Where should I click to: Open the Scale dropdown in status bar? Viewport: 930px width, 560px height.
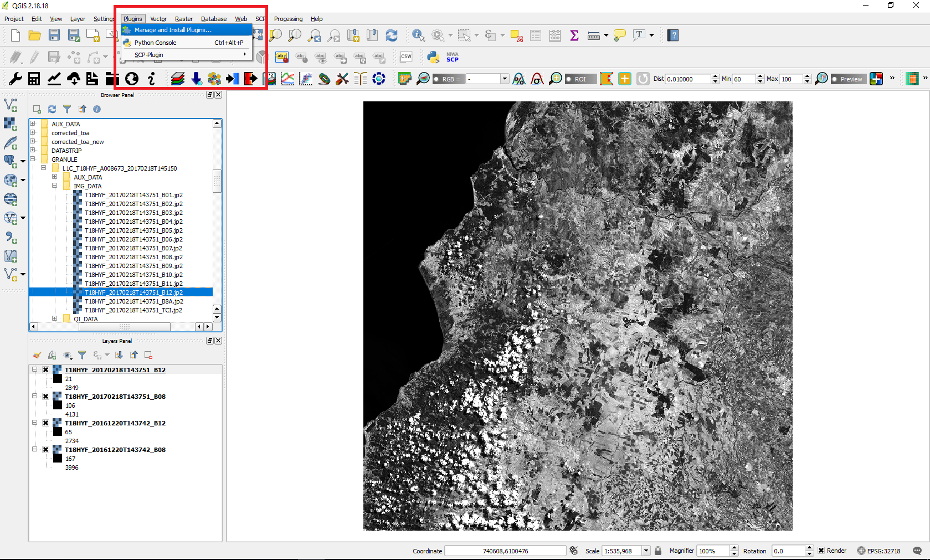(646, 551)
